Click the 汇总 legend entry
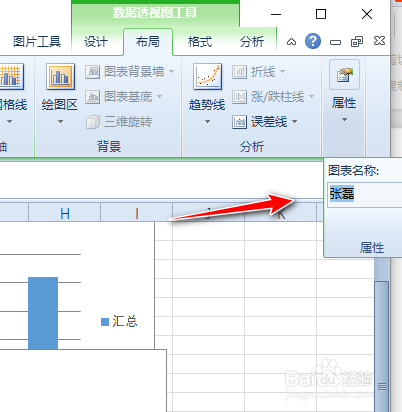This screenshot has width=402, height=412. coord(119,322)
